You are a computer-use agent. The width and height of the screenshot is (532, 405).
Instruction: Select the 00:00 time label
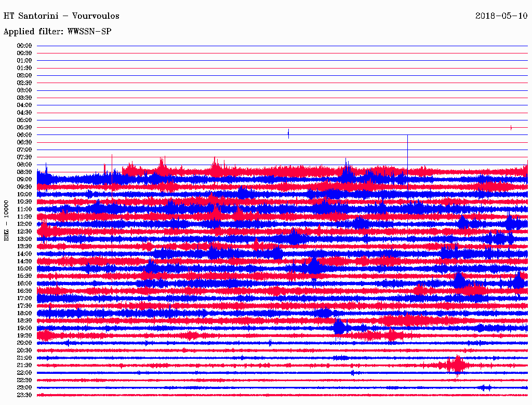pyautogui.click(x=24, y=46)
